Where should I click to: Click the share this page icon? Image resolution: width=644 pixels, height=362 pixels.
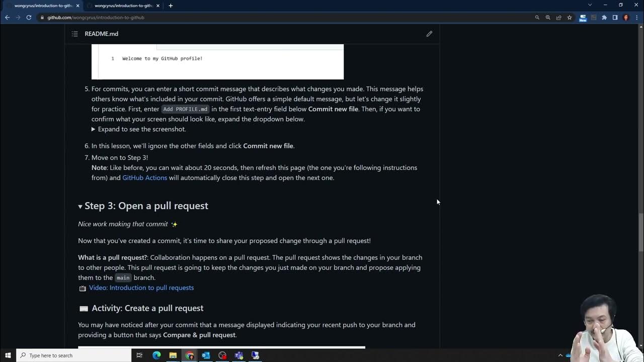tap(558, 18)
